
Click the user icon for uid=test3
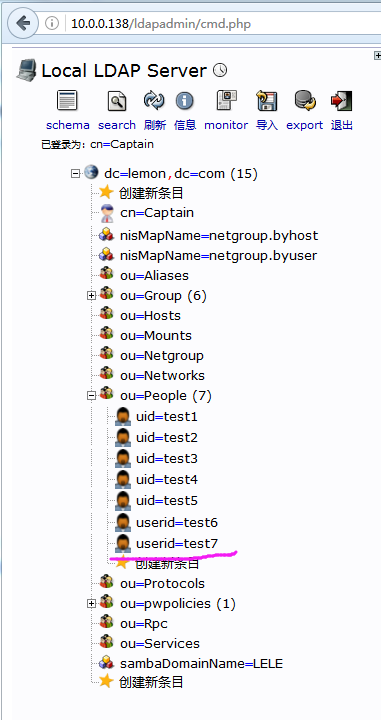click(x=123, y=458)
